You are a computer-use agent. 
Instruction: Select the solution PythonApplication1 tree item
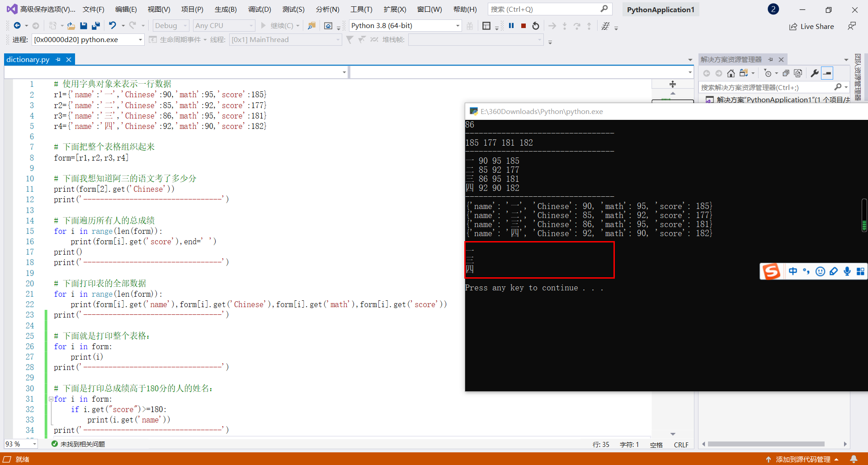(782, 100)
